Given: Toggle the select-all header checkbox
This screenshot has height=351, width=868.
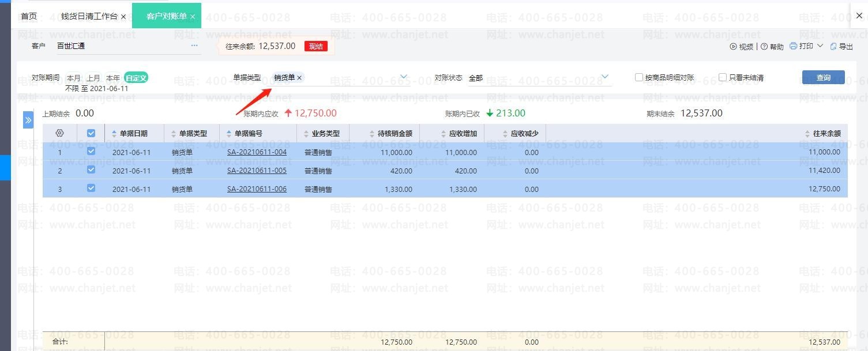Looking at the screenshot, I should click(91, 133).
